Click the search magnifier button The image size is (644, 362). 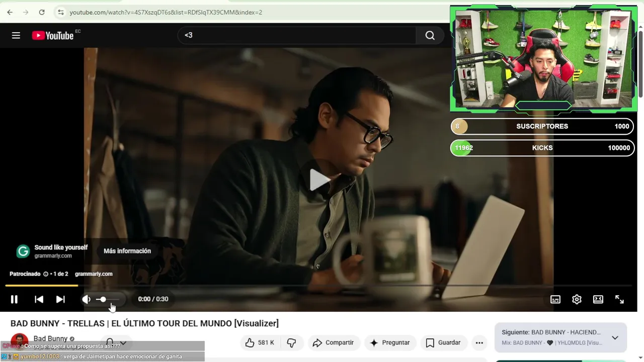(x=430, y=35)
